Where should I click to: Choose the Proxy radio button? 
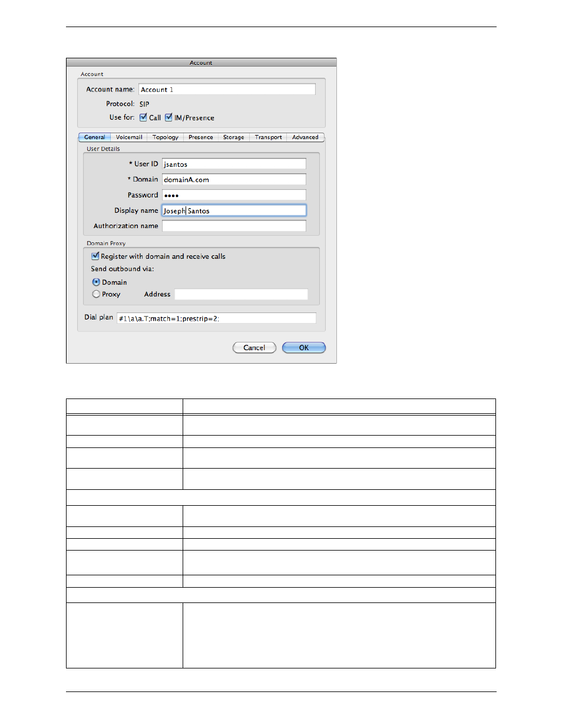pyautogui.click(x=96, y=294)
